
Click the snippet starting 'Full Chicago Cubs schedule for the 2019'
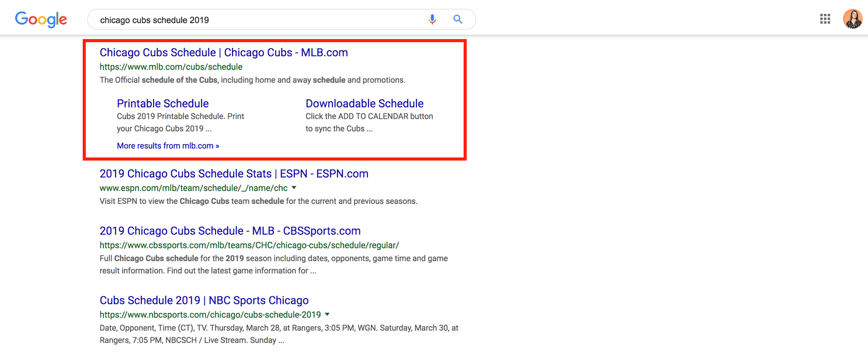tap(274, 264)
